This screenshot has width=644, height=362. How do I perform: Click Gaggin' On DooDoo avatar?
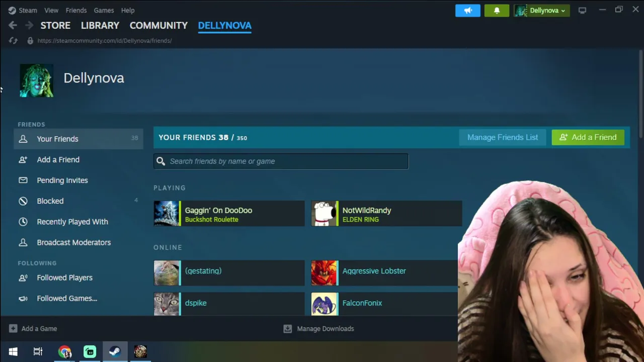tap(167, 214)
